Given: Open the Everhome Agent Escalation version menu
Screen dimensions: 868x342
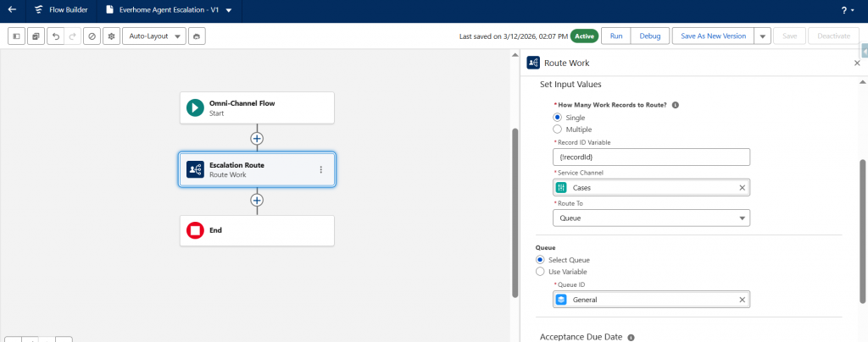Looking at the screenshot, I should point(229,10).
